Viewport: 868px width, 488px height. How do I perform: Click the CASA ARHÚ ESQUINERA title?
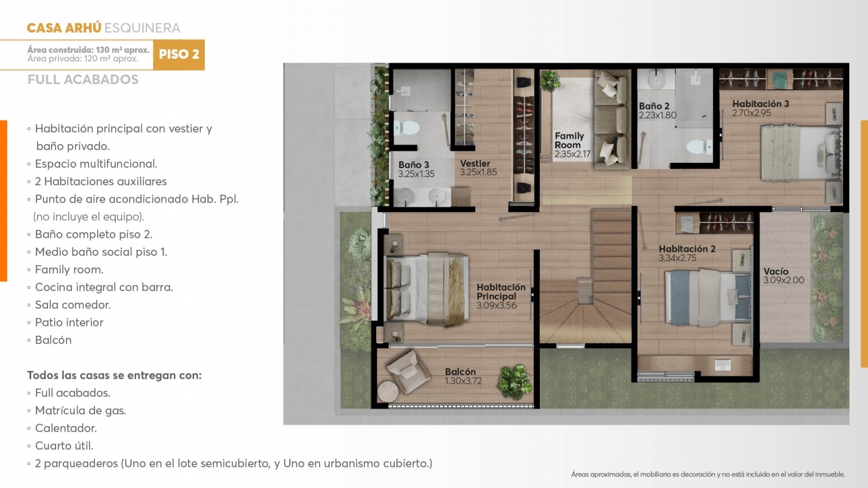(x=104, y=28)
